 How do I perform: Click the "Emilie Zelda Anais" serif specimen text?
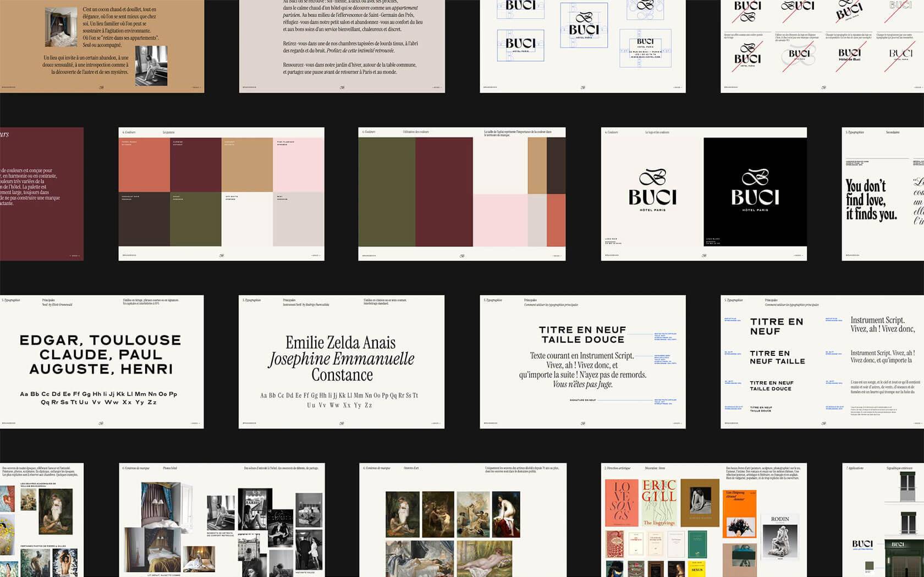pyautogui.click(x=340, y=343)
